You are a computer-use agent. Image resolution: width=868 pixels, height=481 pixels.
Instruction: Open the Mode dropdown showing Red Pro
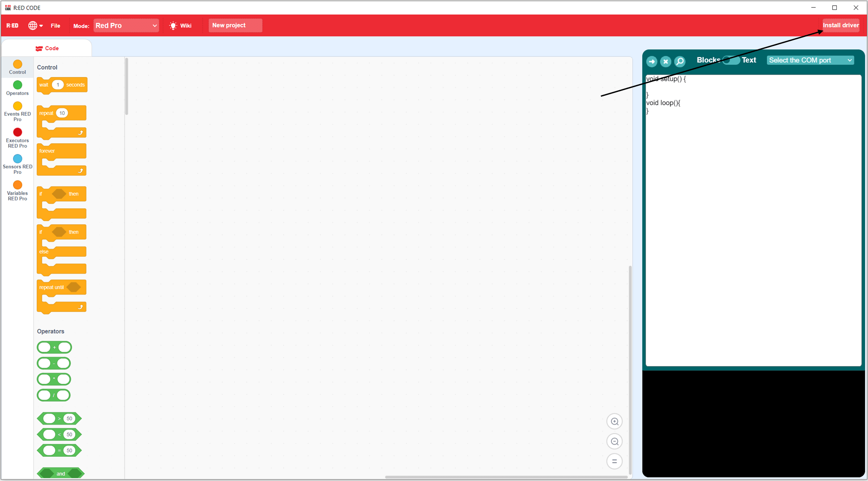(x=126, y=25)
